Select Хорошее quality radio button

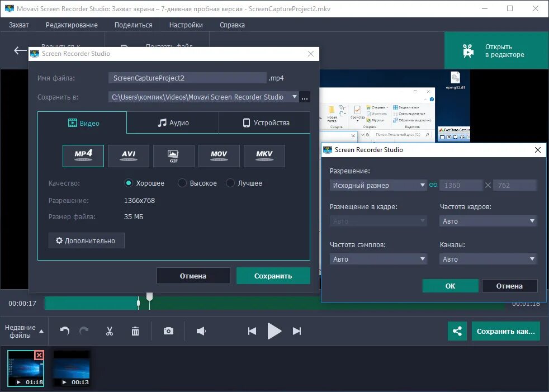pos(129,183)
